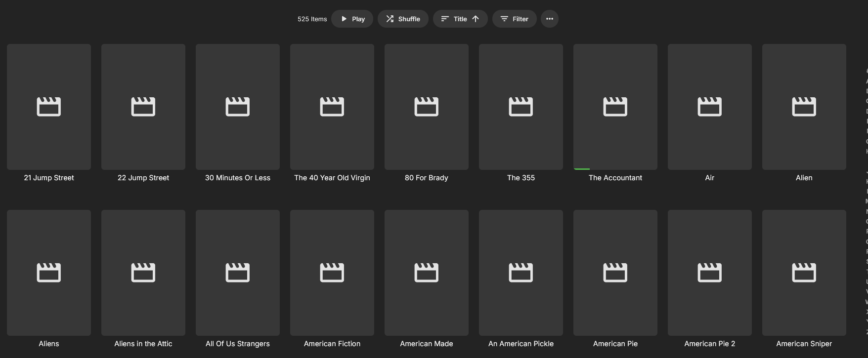The image size is (868, 358).
Task: Click the "30 Minutes Or Less" title
Action: coord(238,178)
